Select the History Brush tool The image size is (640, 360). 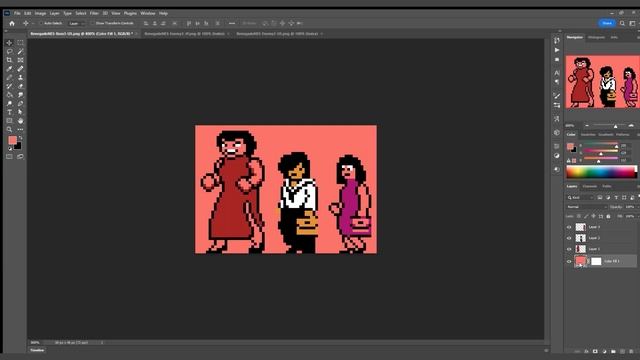[x=9, y=86]
